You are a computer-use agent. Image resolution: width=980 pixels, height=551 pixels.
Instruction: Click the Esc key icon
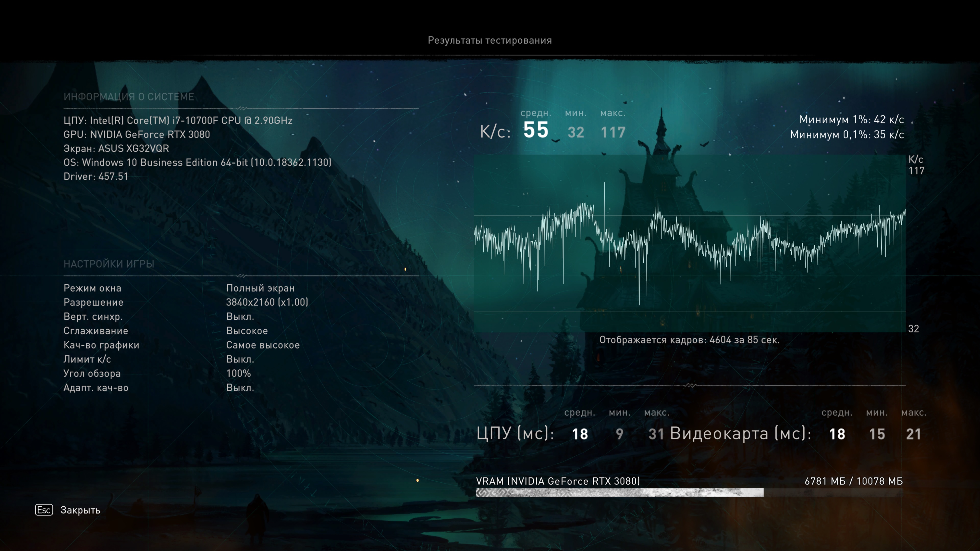point(44,510)
